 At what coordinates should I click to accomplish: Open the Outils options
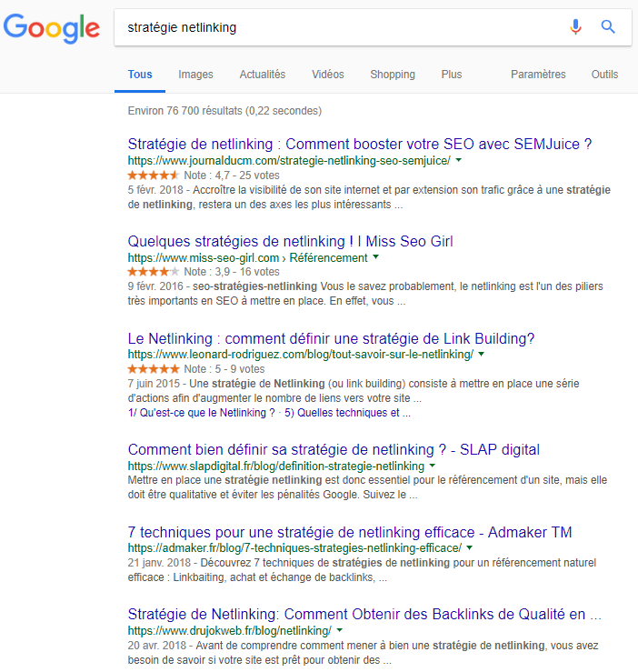604,75
